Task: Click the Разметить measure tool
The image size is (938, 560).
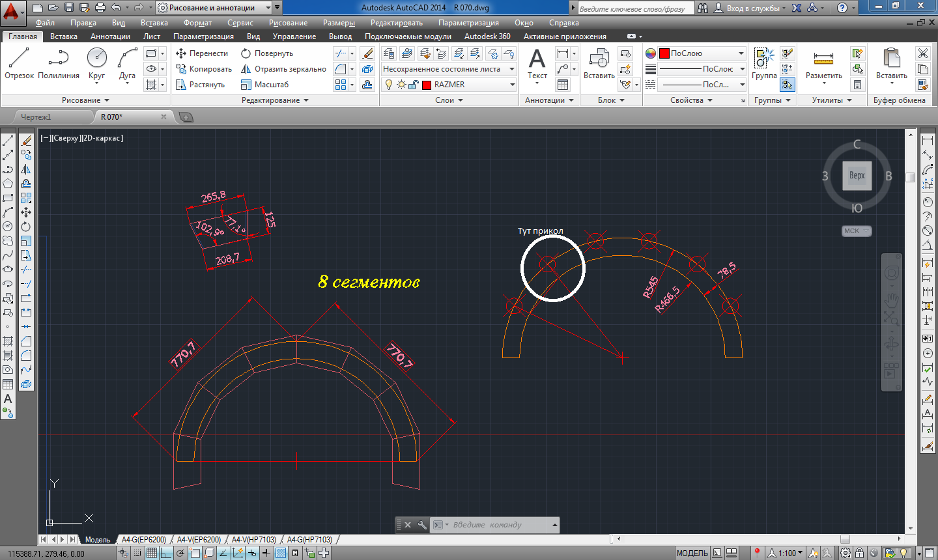Action: pos(823,64)
